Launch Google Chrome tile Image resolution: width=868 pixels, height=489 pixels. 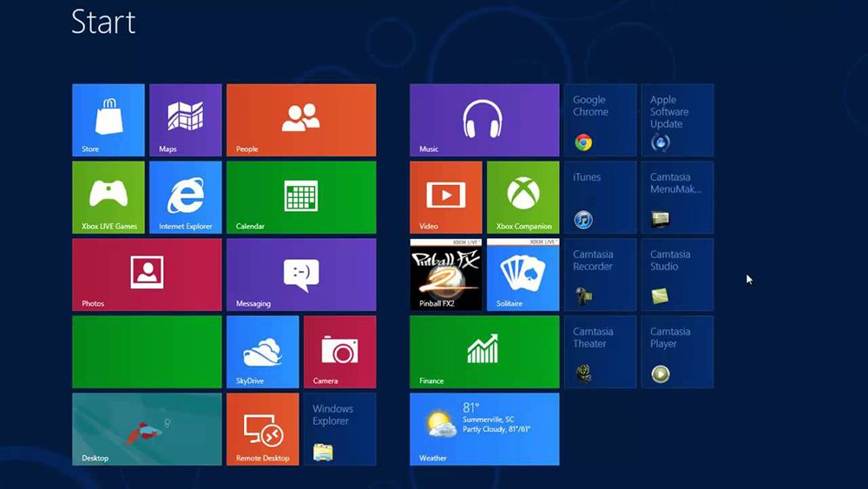pyautogui.click(x=601, y=120)
